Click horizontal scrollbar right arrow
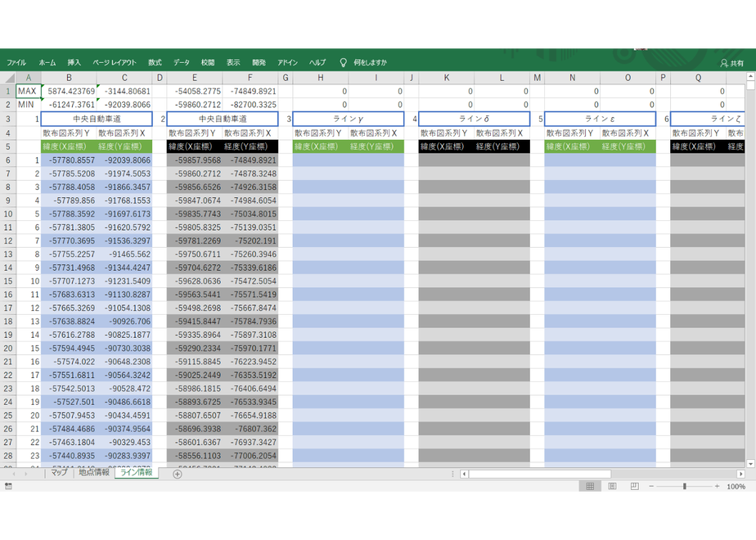 [741, 474]
